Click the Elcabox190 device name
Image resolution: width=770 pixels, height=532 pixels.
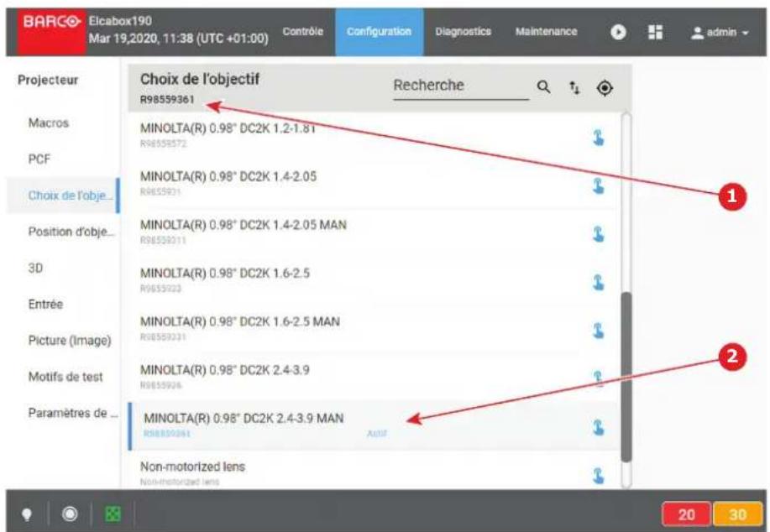120,21
